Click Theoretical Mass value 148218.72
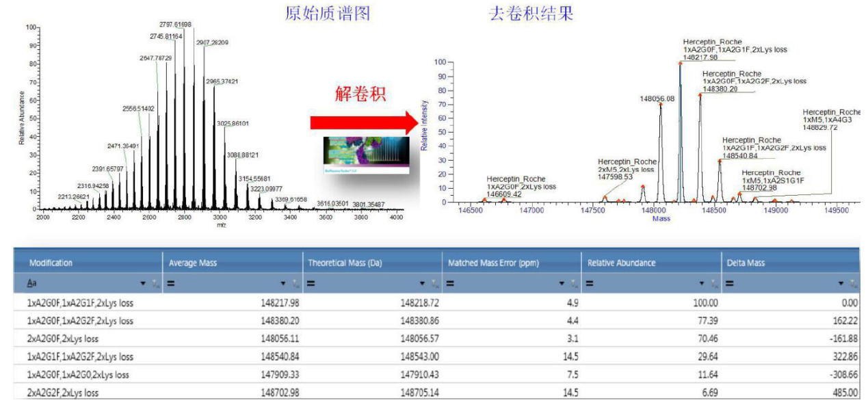868x405 pixels. (419, 303)
